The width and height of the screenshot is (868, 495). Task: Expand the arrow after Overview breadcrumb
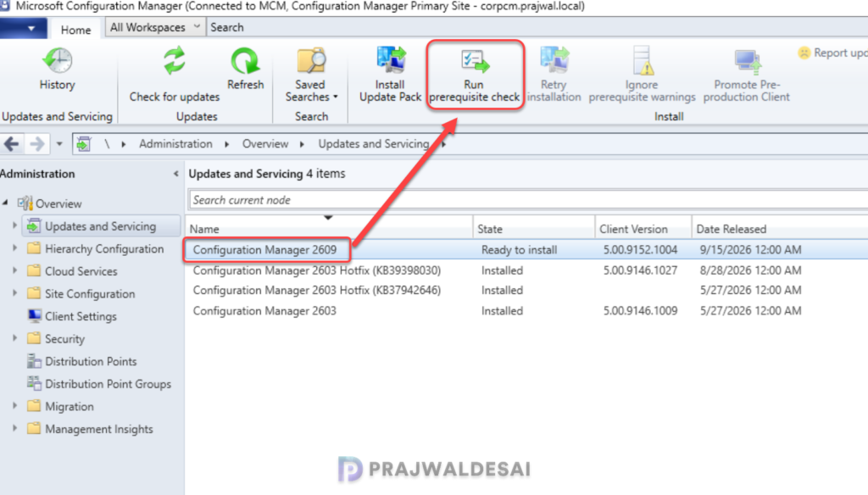click(303, 144)
